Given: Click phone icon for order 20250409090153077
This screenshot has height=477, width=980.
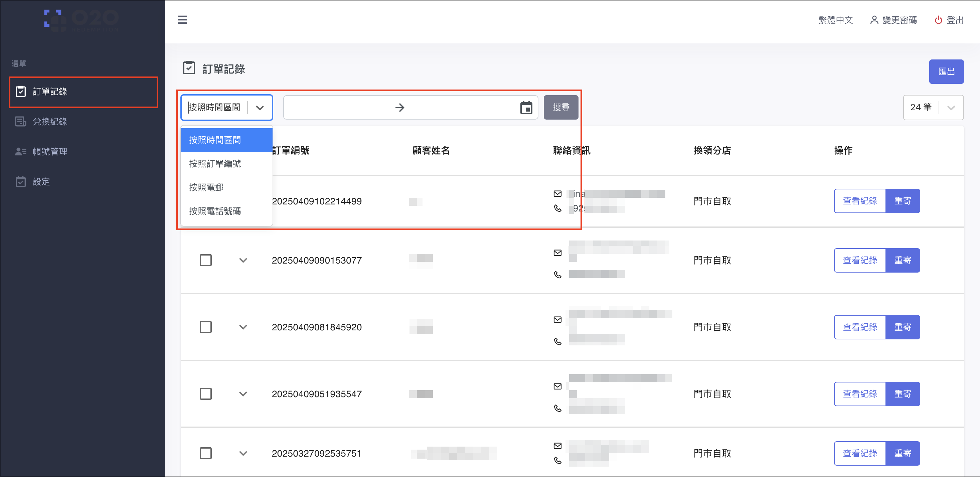Looking at the screenshot, I should click(557, 275).
